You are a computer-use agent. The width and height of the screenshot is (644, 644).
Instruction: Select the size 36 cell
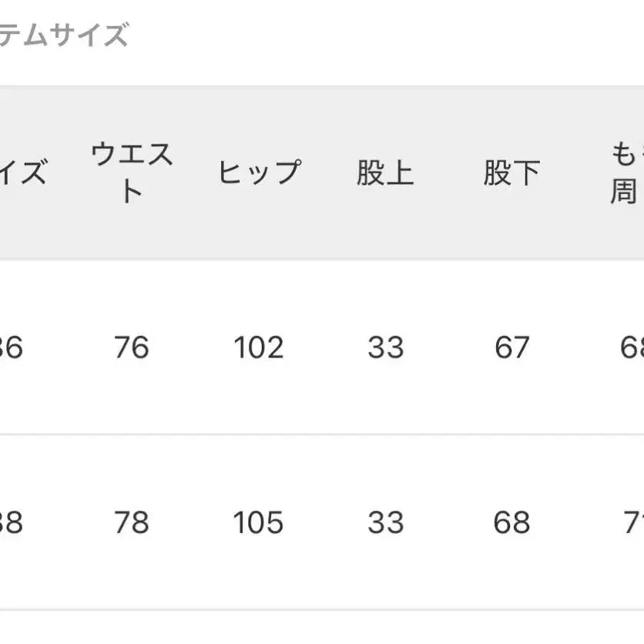[12, 347]
